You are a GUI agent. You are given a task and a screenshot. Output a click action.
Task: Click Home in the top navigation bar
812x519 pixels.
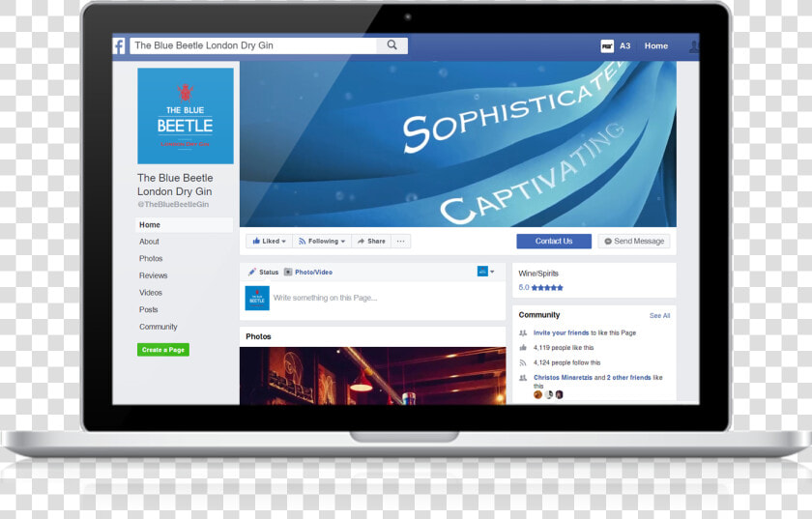(x=656, y=46)
